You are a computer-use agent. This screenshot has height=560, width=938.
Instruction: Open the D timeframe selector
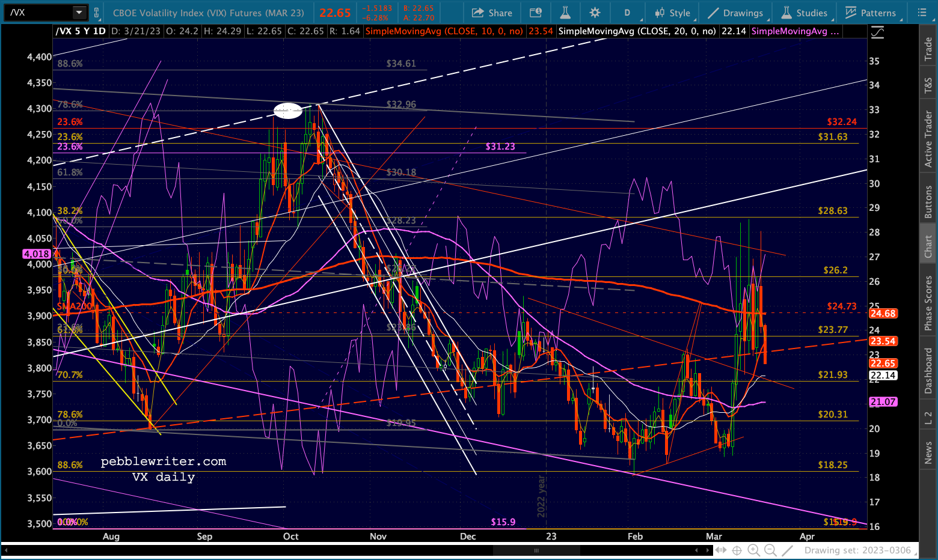pyautogui.click(x=627, y=13)
